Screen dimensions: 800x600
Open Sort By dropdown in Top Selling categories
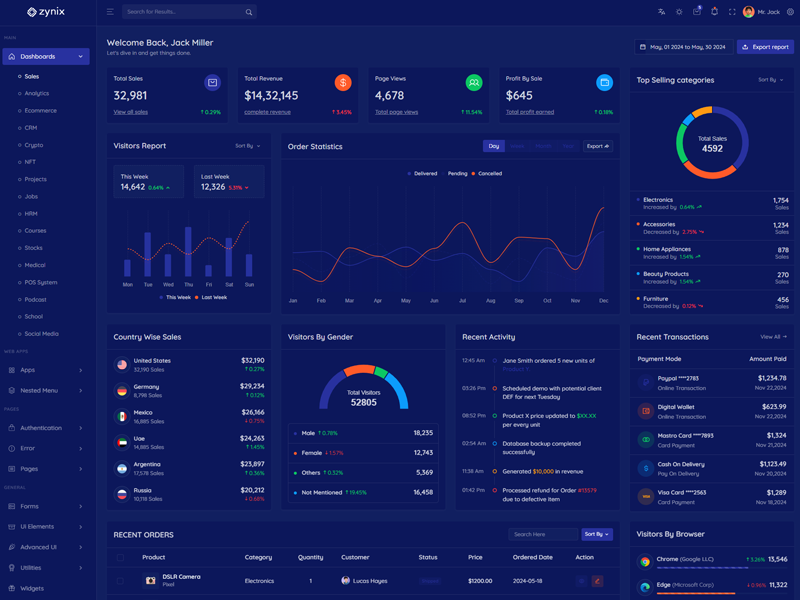(770, 80)
